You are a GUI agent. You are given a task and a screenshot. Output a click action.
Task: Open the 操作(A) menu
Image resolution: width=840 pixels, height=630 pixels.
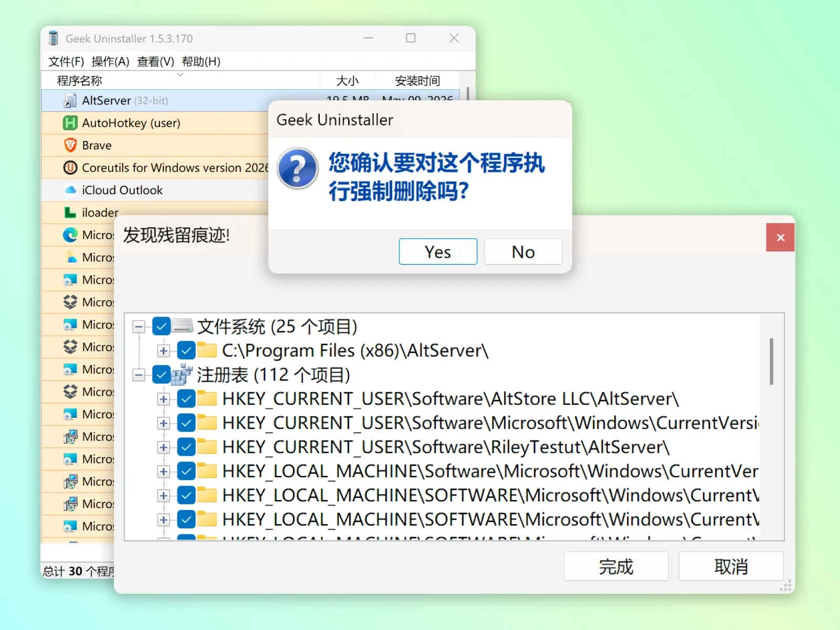[110, 61]
